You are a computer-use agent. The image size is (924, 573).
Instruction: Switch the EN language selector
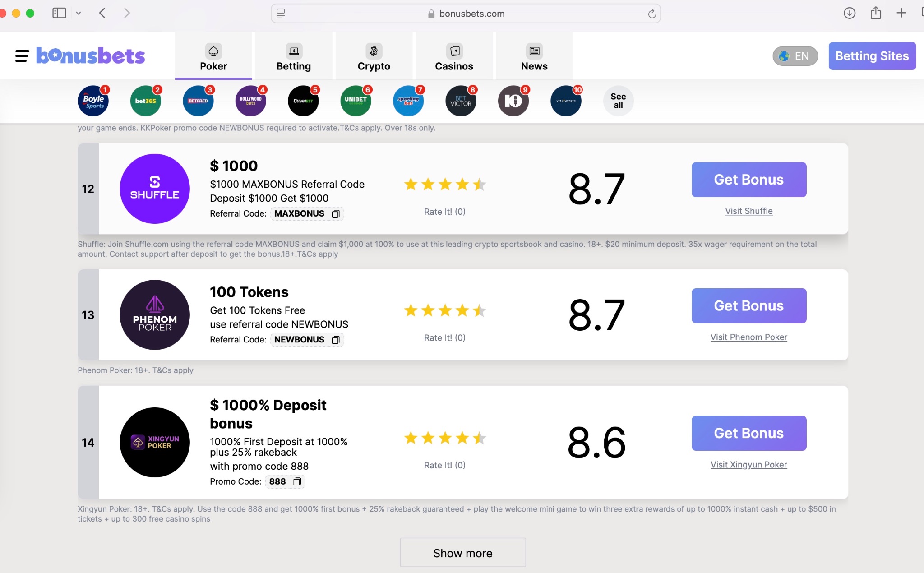click(795, 56)
